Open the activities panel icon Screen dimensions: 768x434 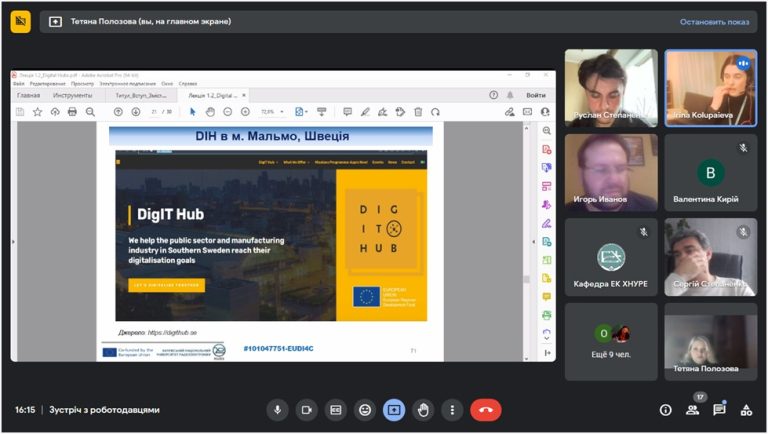tap(746, 410)
